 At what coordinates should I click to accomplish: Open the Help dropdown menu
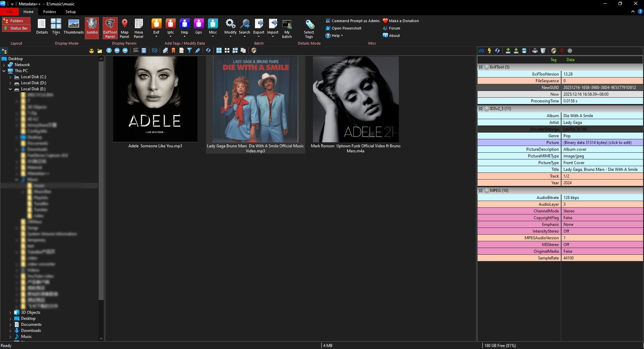[x=334, y=36]
